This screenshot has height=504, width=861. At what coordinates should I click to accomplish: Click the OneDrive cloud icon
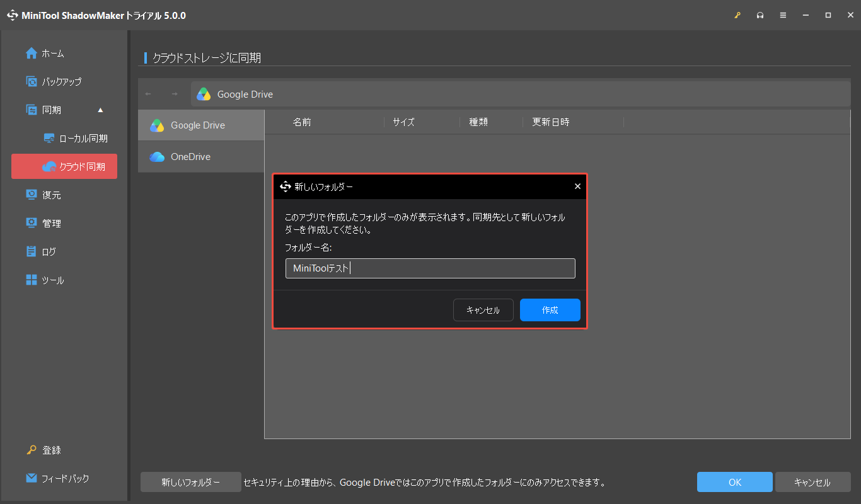pos(157,157)
